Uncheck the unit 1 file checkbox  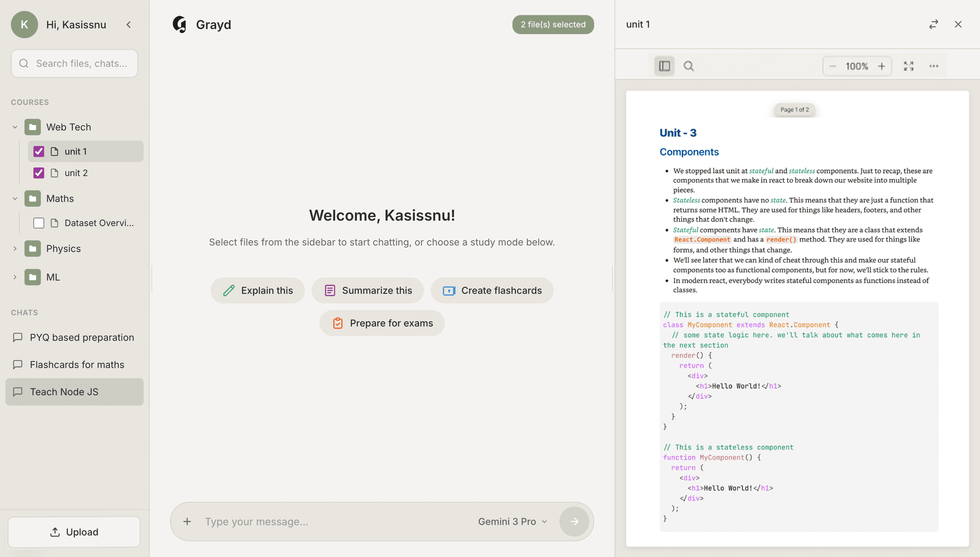click(x=39, y=152)
